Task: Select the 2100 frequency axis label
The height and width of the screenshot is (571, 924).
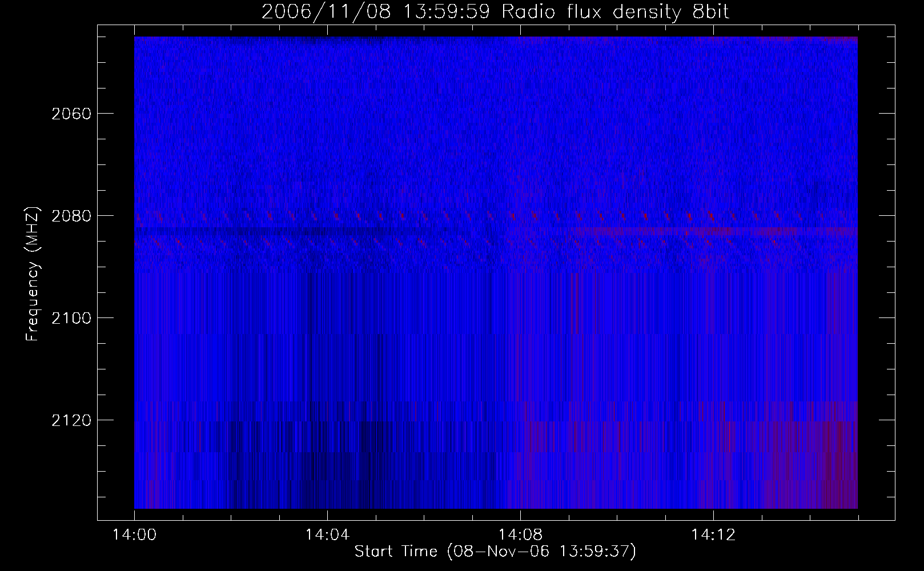Action: click(71, 318)
